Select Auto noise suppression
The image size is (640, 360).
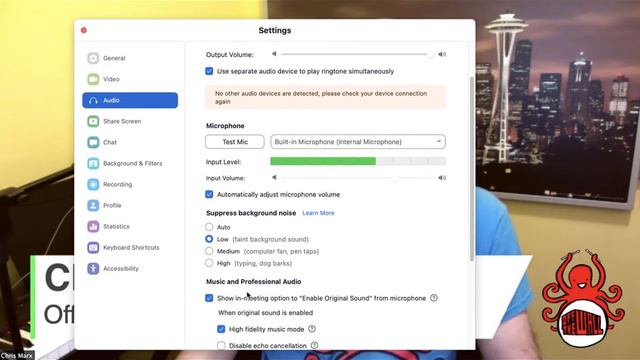point(209,227)
